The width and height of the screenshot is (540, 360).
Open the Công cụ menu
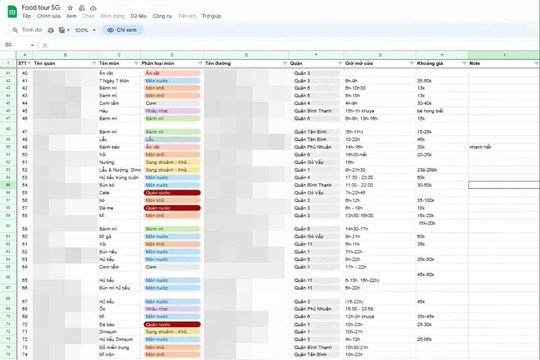162,16
